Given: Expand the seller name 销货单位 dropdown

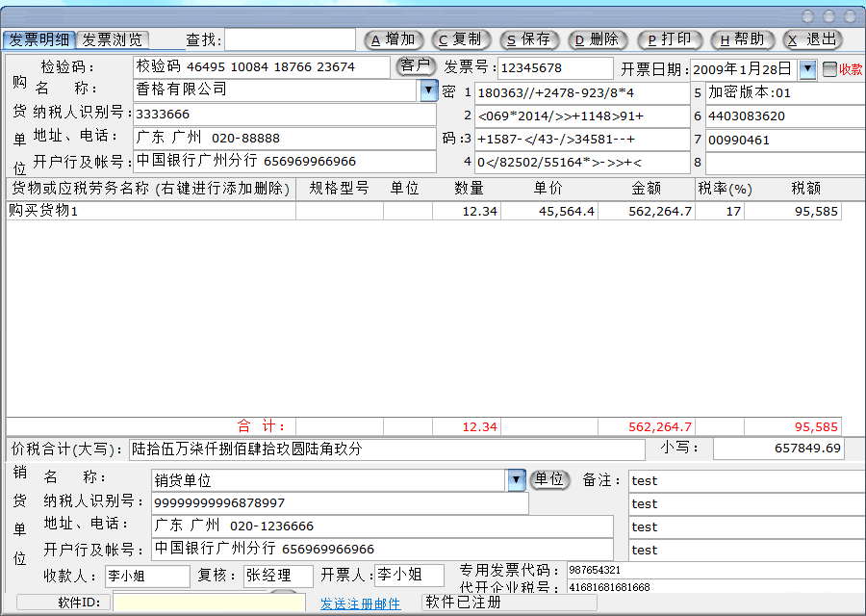Looking at the screenshot, I should 517,480.
